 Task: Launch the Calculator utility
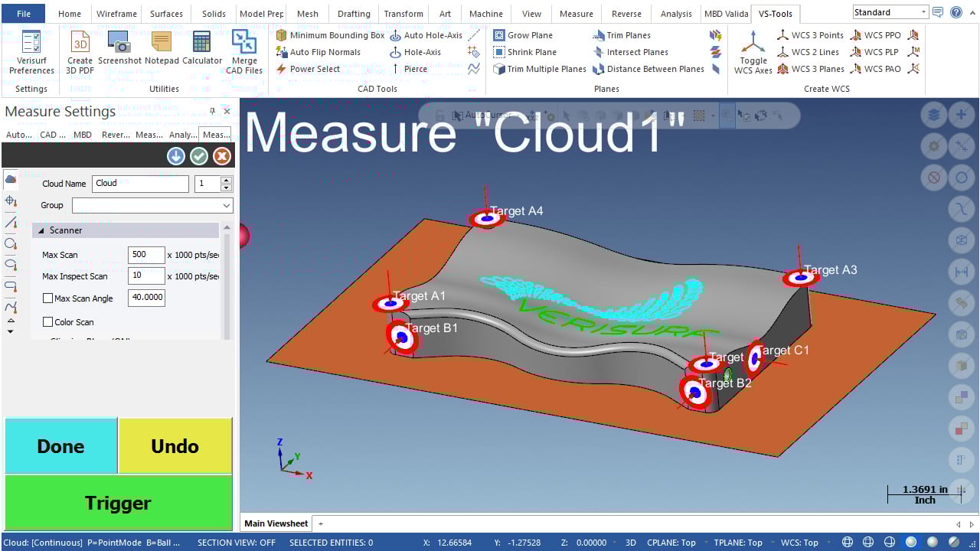tap(202, 48)
